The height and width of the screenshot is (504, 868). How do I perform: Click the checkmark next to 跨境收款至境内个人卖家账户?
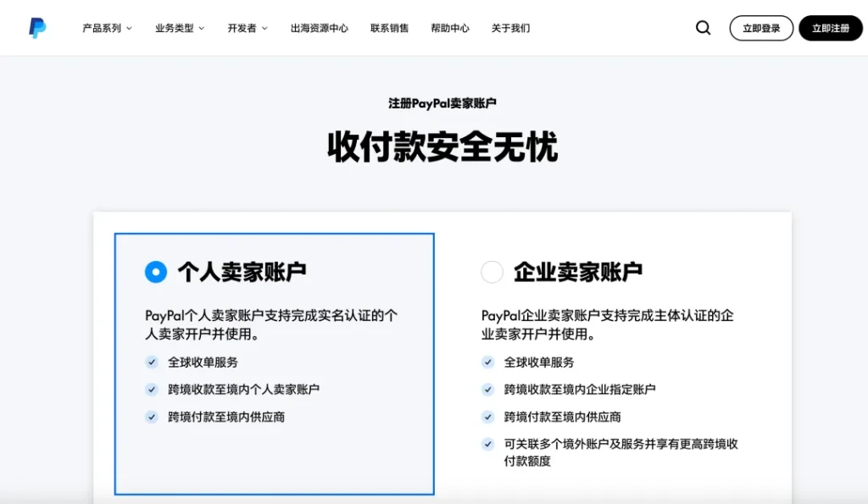coord(153,388)
